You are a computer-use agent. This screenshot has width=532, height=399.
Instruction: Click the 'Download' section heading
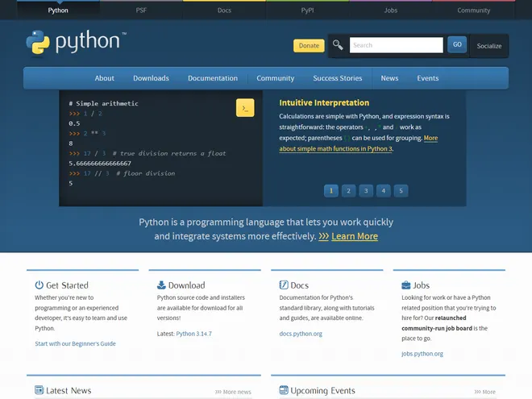[187, 285]
